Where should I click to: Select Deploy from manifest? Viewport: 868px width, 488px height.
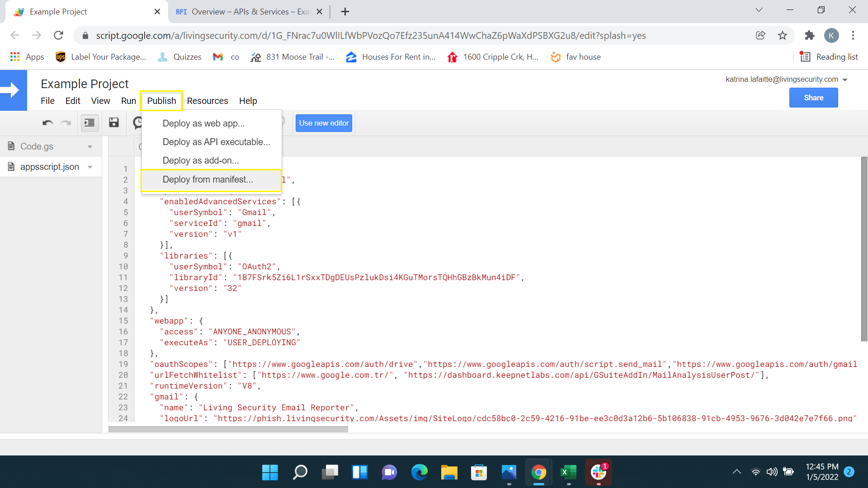click(x=212, y=179)
